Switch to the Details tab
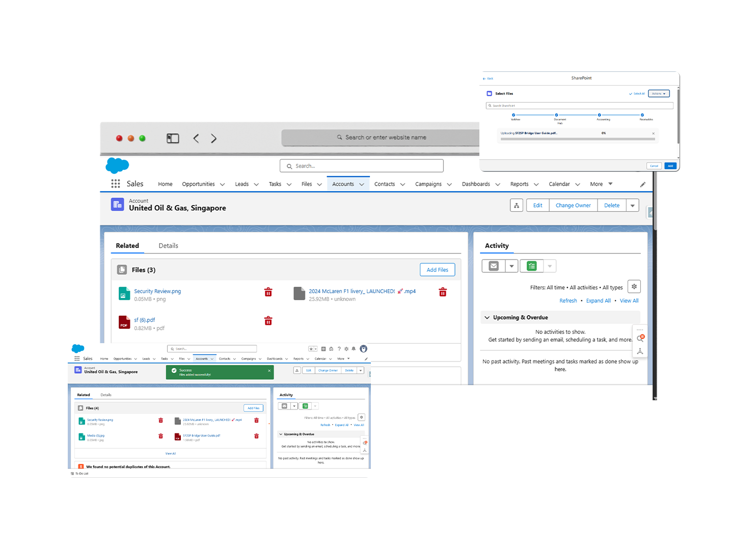The image size is (756, 541). [168, 245]
